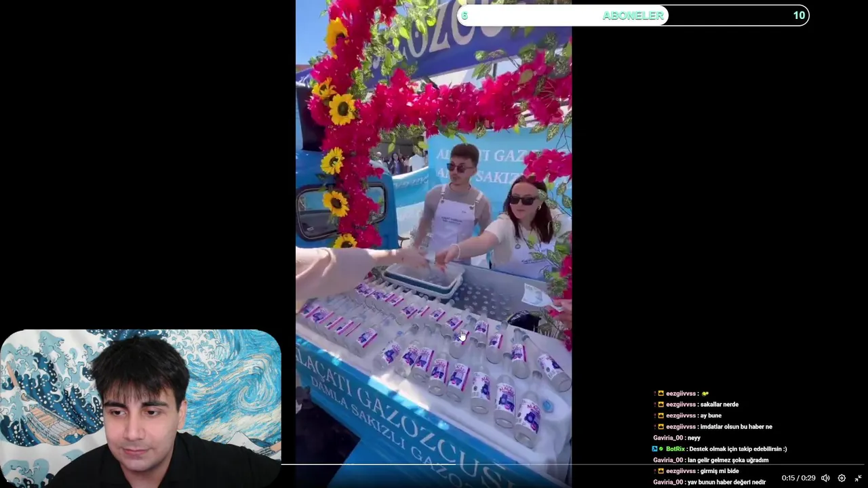Mute the video with the speaker icon

pos(825,478)
